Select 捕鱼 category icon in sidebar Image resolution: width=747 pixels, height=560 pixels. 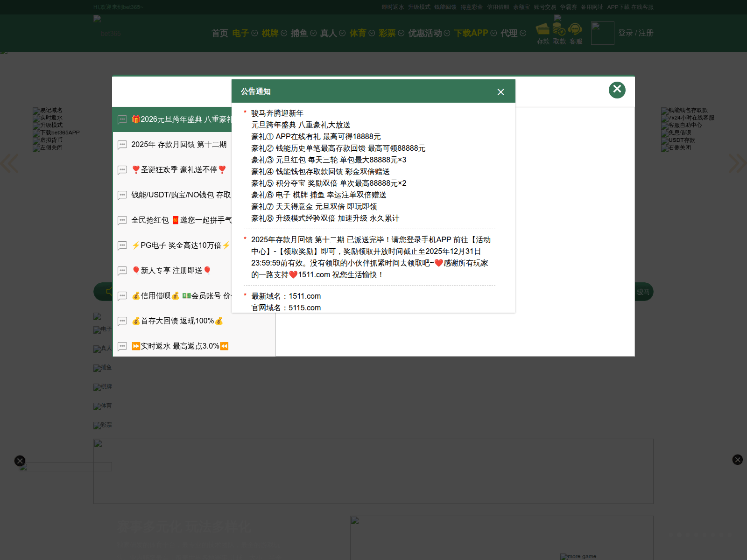click(x=103, y=368)
